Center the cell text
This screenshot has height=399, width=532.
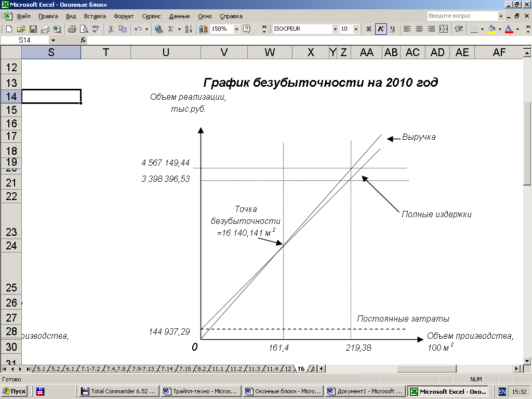pyautogui.click(x=419, y=29)
